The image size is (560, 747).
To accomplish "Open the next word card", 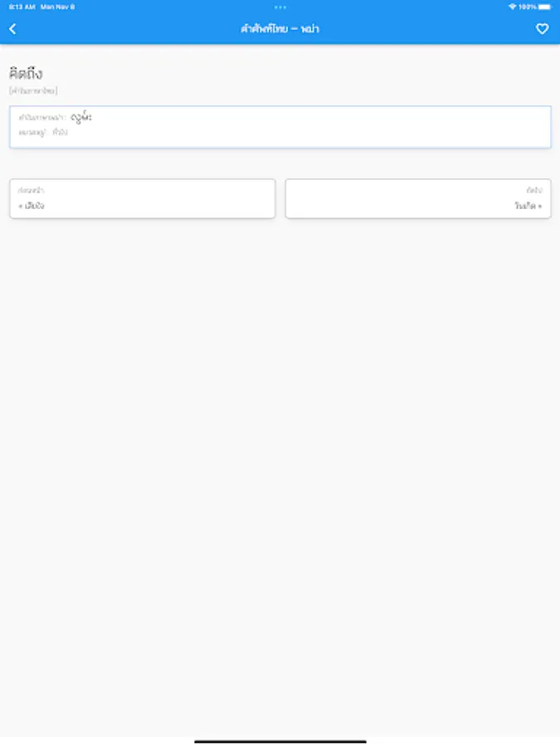I will [418, 198].
